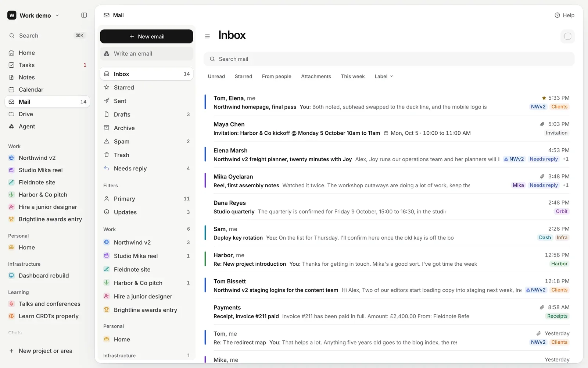Image resolution: width=588 pixels, height=368 pixels.
Task: Toggle the Attachments filter chip
Action: [316, 77]
